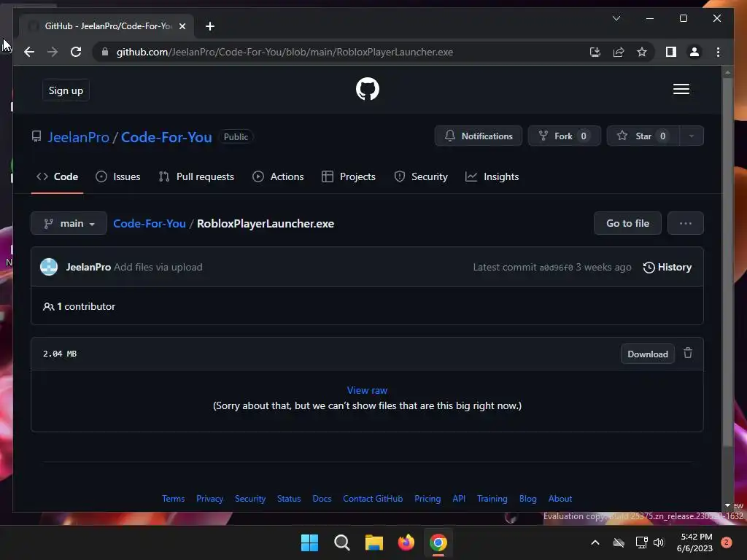Toggle the Chrome side panel icon

[x=671, y=52]
